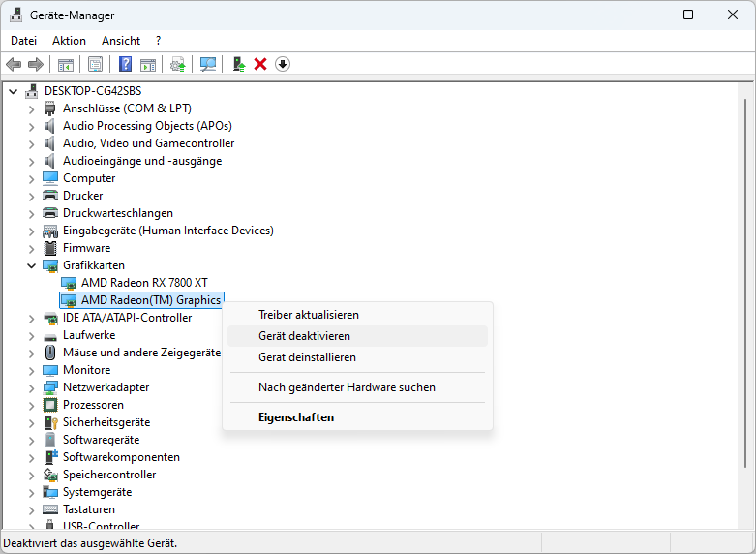Choose Nach geänderter Hardware suchen
This screenshot has height=554, width=756.
click(x=357, y=387)
